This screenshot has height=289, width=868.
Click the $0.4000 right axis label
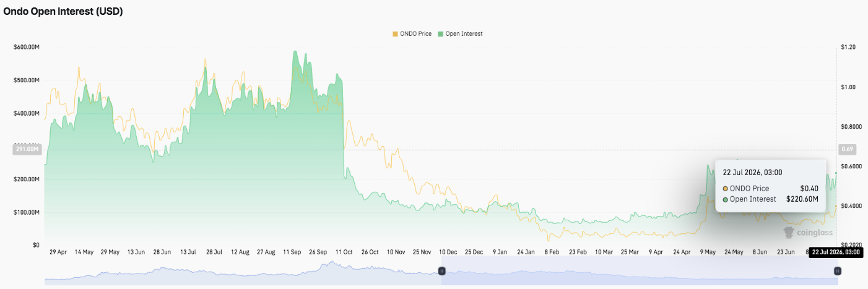851,205
